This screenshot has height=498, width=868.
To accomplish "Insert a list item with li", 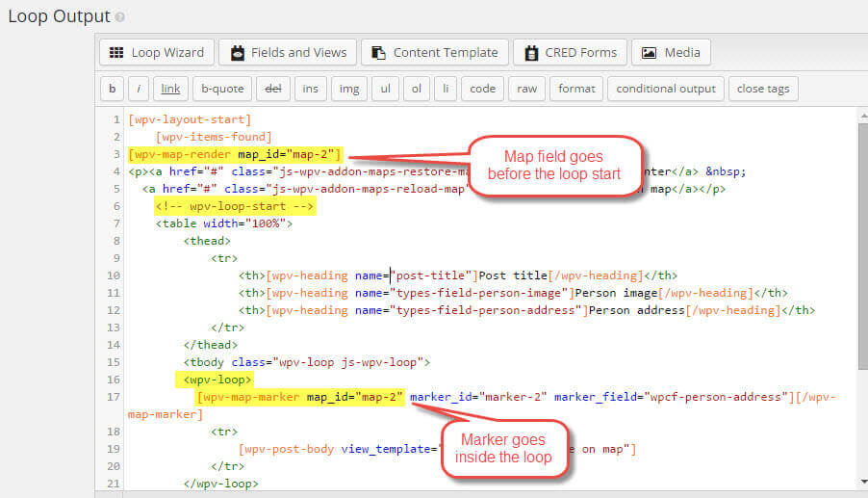I will coord(446,89).
